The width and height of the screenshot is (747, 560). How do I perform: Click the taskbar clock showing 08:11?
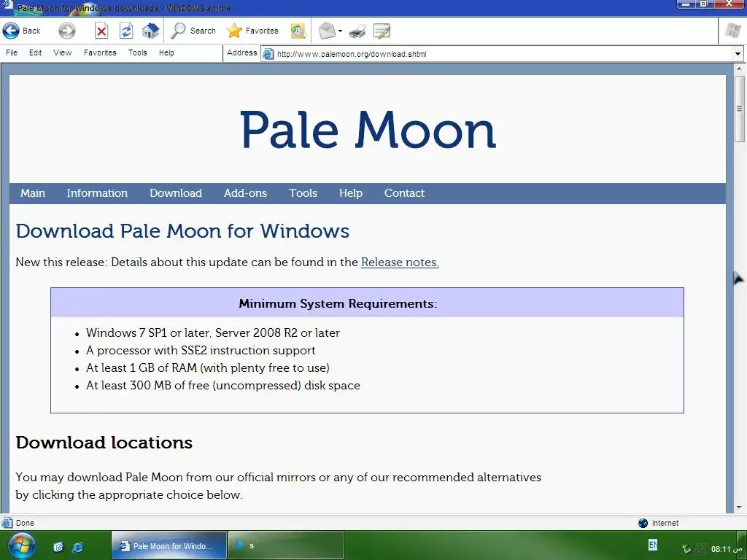pyautogui.click(x=727, y=549)
